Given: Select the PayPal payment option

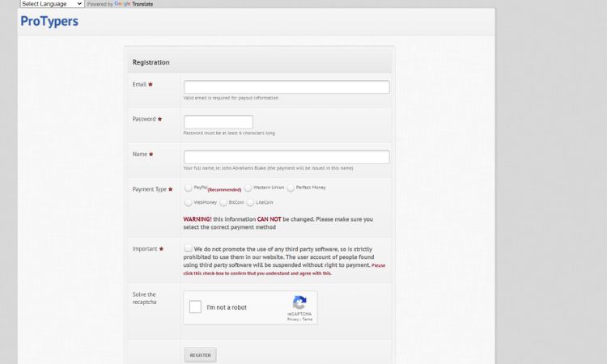Looking at the screenshot, I should 188,188.
